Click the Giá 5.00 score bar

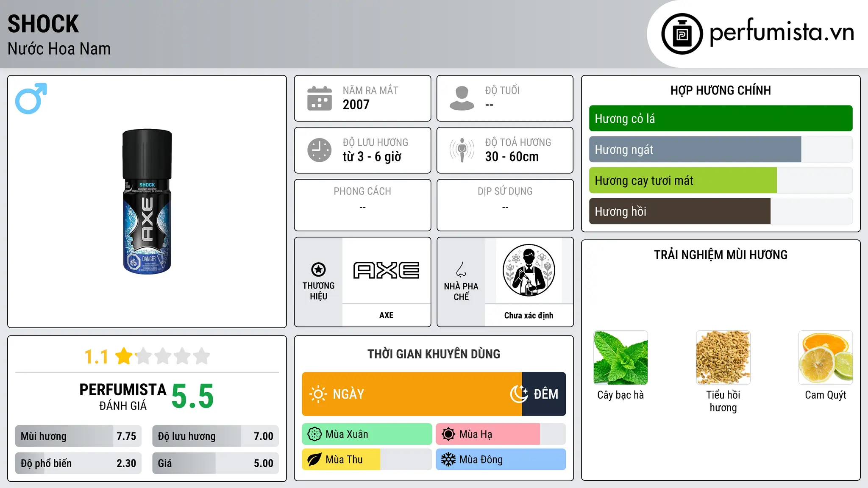pos(215,463)
